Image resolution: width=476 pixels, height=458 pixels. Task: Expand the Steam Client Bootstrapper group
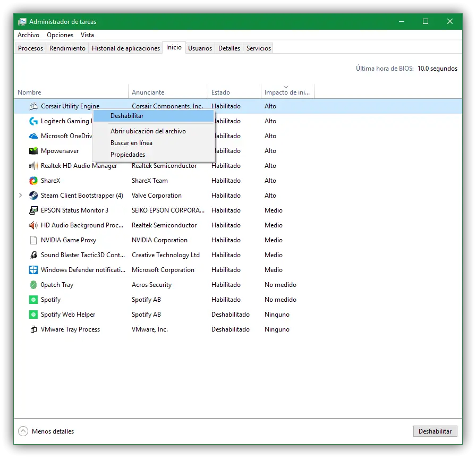point(21,196)
